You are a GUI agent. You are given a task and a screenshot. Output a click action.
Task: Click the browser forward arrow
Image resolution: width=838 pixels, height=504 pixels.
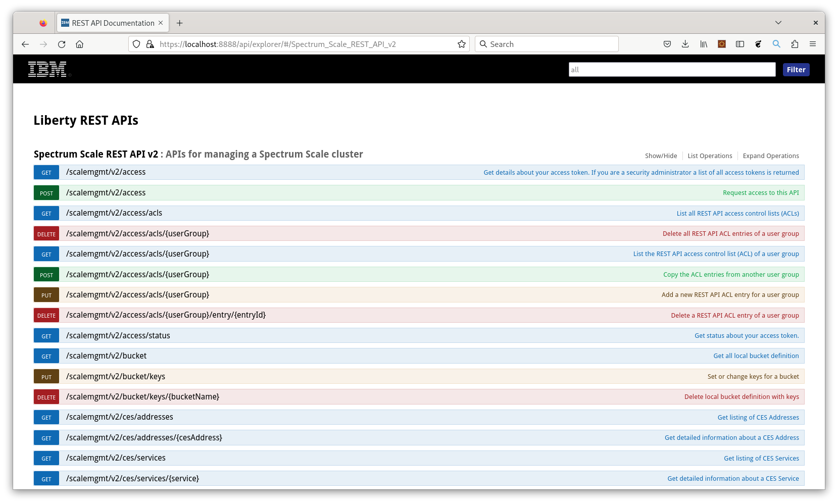click(x=43, y=44)
